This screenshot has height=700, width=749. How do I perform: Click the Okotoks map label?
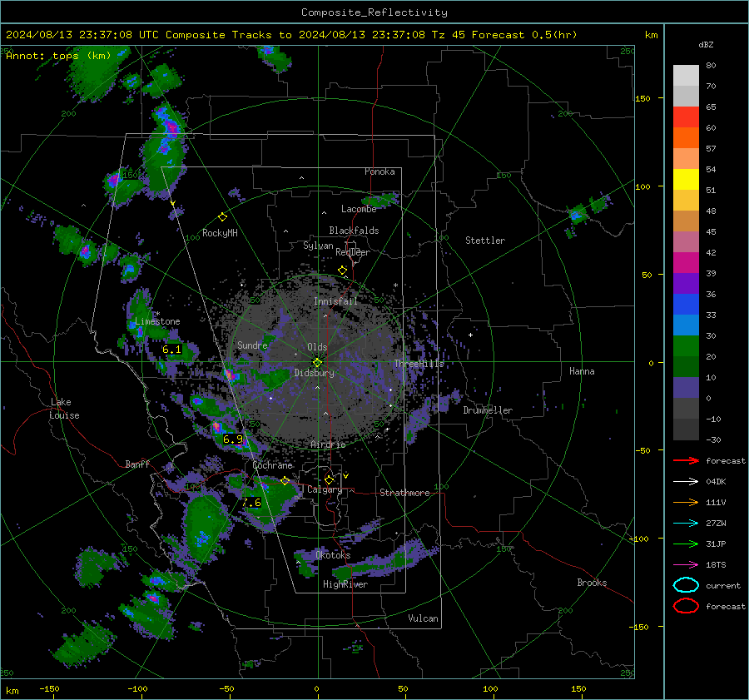tap(333, 555)
